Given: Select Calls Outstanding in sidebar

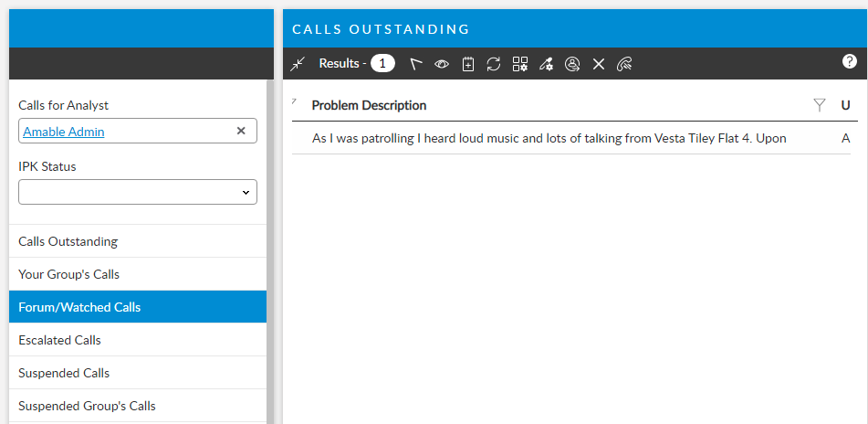Looking at the screenshot, I should click(68, 241).
